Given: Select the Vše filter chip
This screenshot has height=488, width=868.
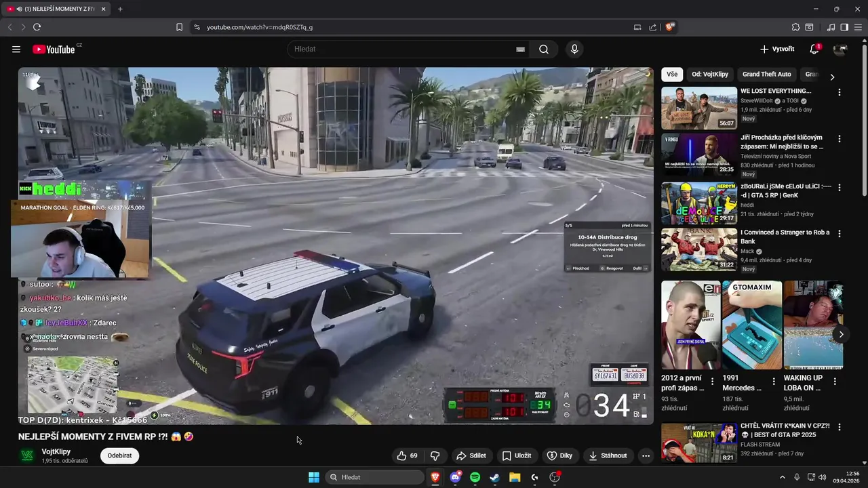Looking at the screenshot, I should pyautogui.click(x=672, y=74).
